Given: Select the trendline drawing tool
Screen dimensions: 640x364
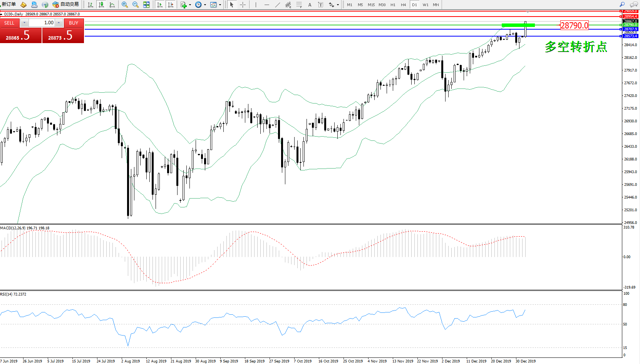Looking at the screenshot, I should (278, 5).
